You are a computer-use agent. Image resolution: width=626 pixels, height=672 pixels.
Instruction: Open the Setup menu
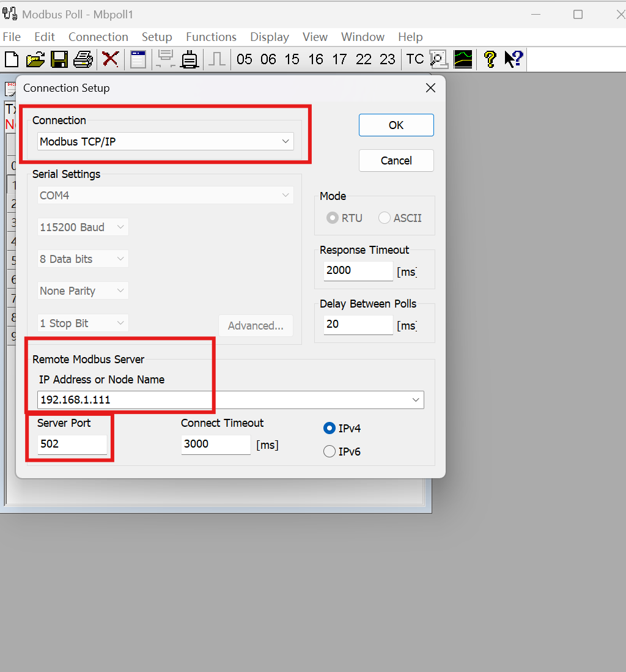tap(157, 37)
